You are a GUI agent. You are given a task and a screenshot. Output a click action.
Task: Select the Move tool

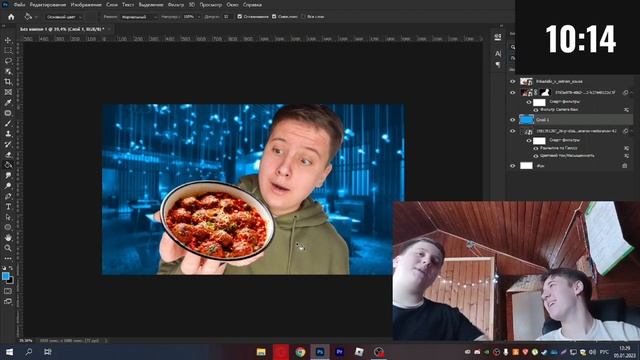click(x=8, y=40)
